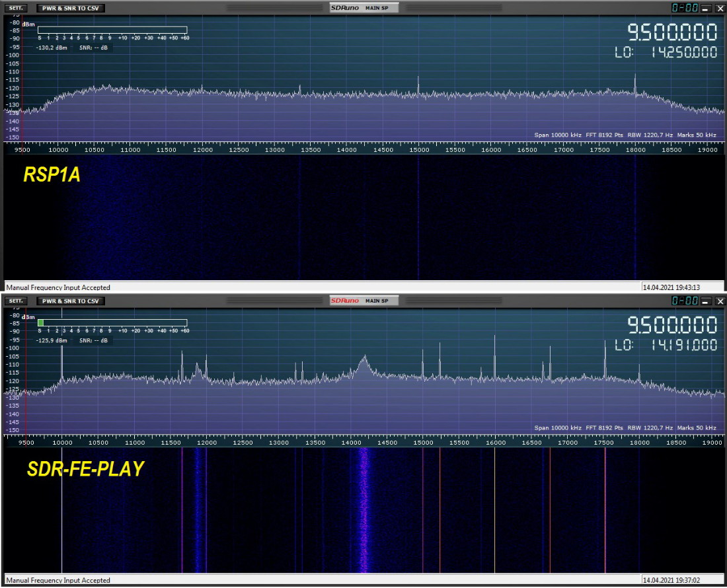The width and height of the screenshot is (727, 588).
Task: Click the 16000 kHz signal peak in lower spectrum
Action: 495,357
